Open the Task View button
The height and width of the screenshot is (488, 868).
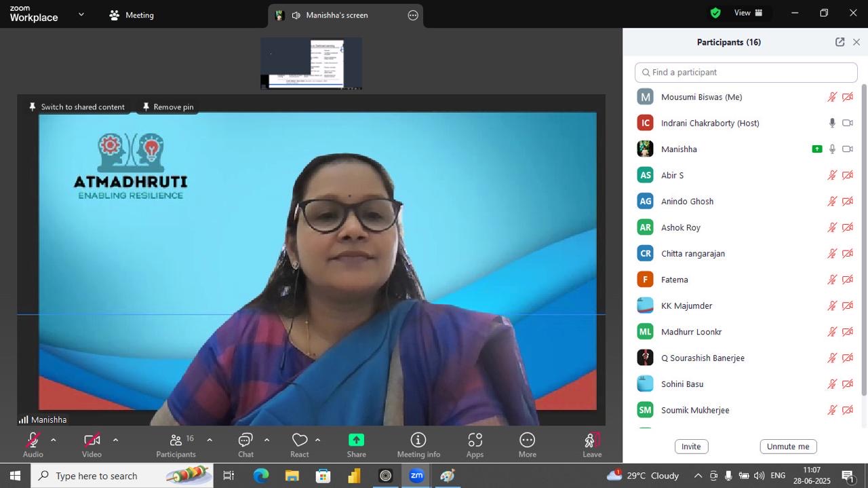click(229, 476)
